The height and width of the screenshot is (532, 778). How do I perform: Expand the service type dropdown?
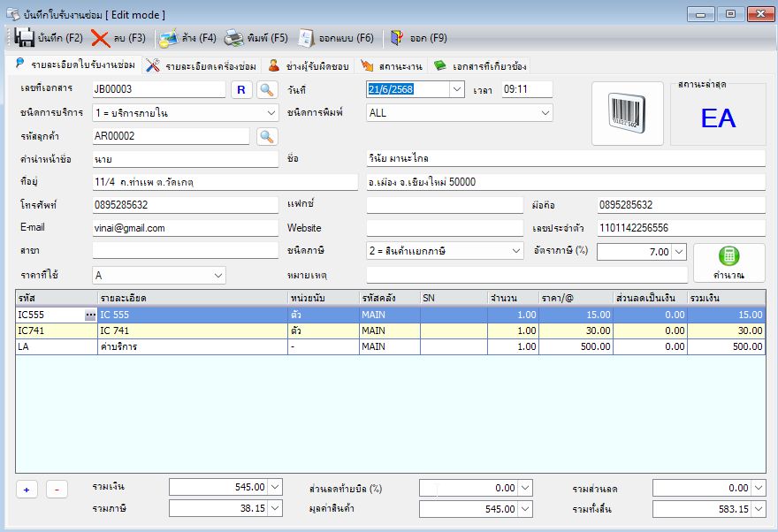(271, 113)
